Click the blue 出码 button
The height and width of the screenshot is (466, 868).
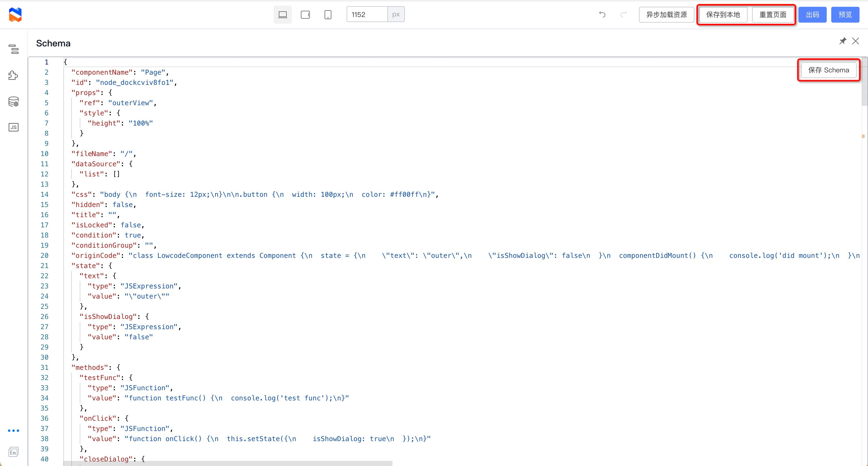[812, 14]
